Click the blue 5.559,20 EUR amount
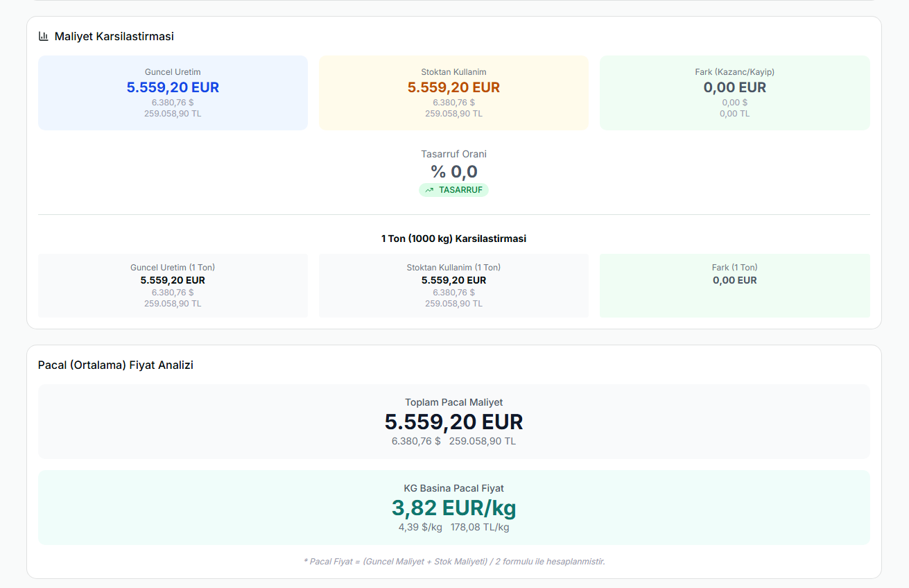The width and height of the screenshot is (909, 588). point(173,87)
